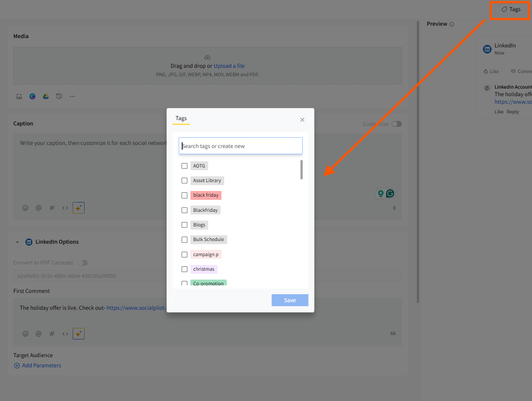Close the Tags dialog
Viewport: 532px width, 401px height.
(x=303, y=120)
